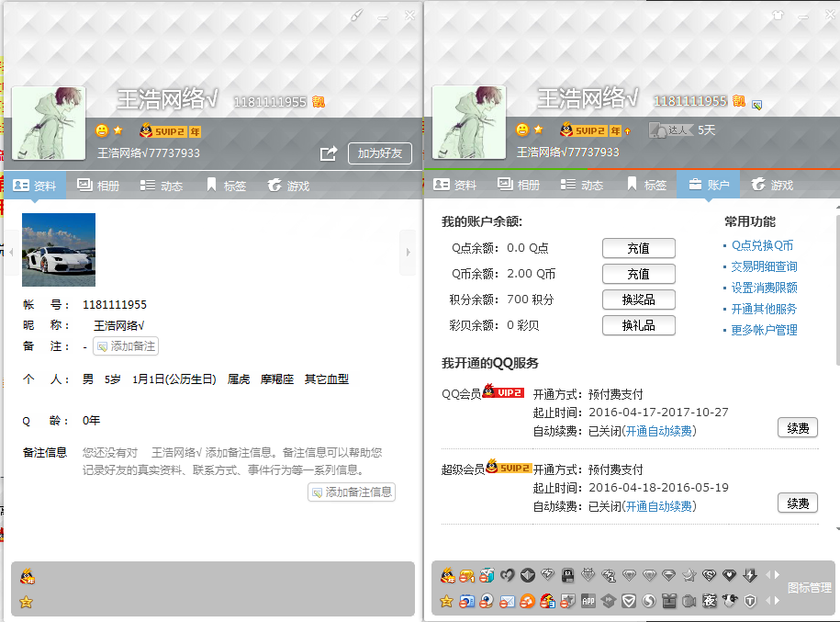
Task: Open Q点兑换Q币 link
Action: pos(762,245)
